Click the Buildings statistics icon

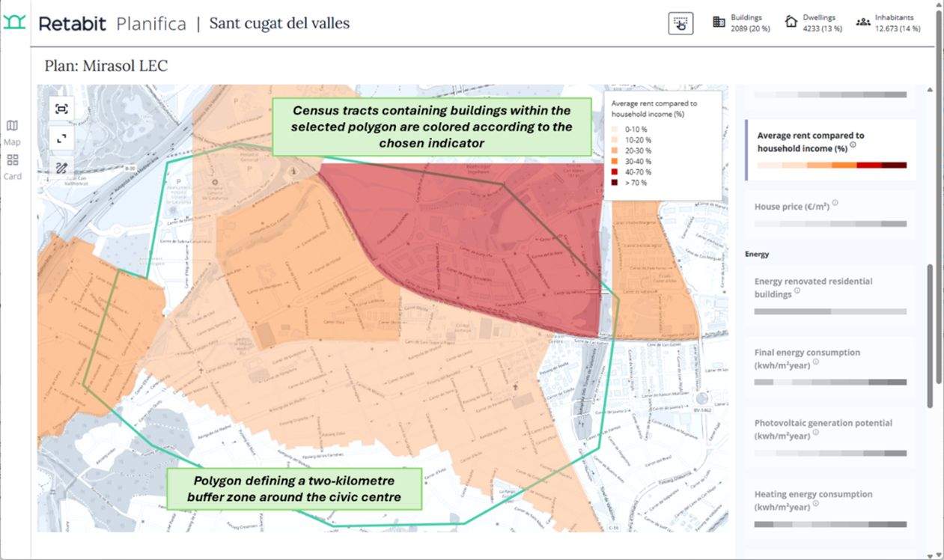coord(719,22)
